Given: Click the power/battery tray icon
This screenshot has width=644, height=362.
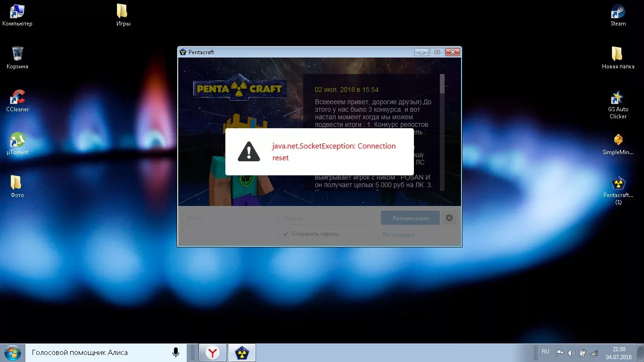Looking at the screenshot, I should [x=583, y=353].
